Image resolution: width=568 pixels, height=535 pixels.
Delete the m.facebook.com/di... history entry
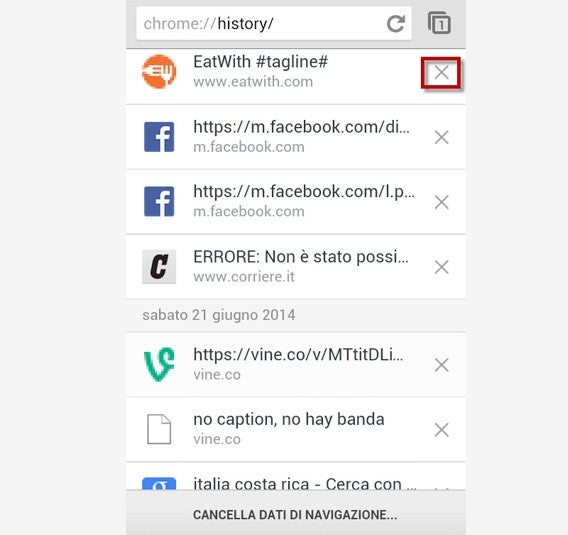coord(442,137)
